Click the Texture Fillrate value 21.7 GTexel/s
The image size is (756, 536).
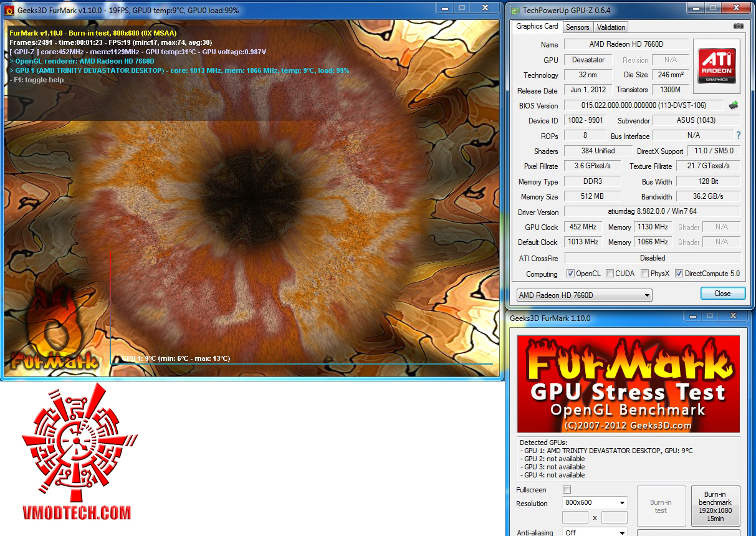pos(708,166)
